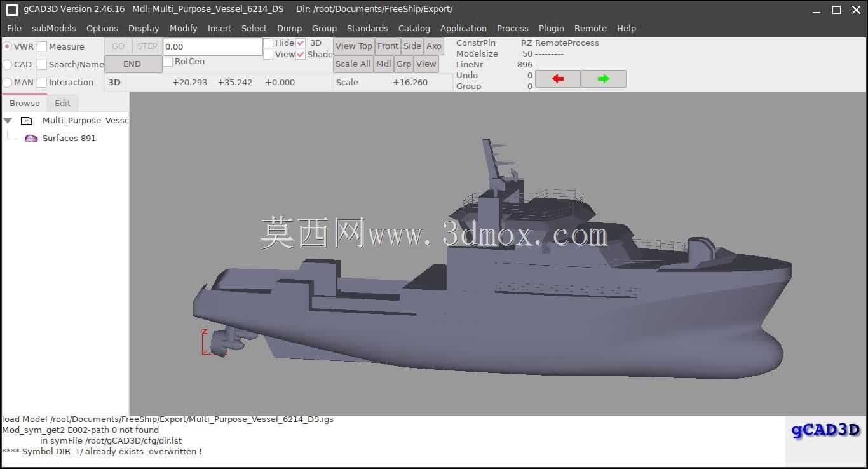Screen dimensions: 868x469
Task: Click the red left arrow undo button
Action: [x=558, y=79]
